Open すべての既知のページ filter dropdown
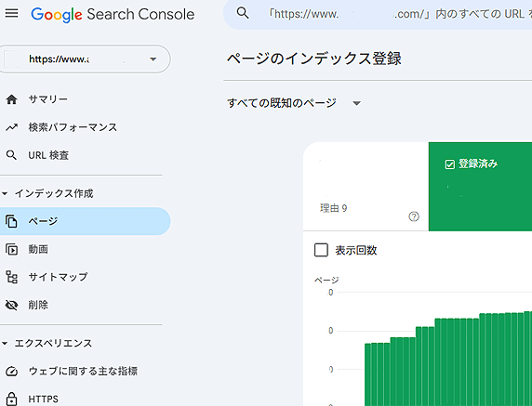This screenshot has height=406, width=532. tap(294, 103)
